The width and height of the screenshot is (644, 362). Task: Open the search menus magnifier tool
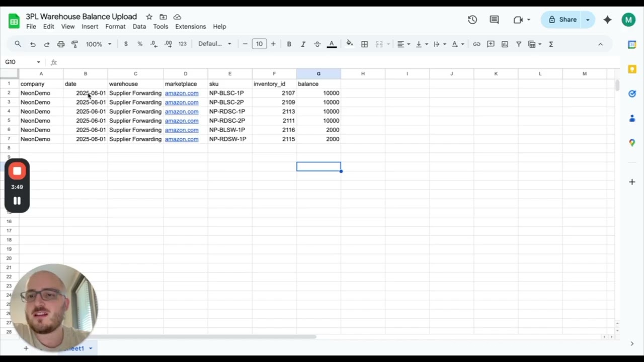pyautogui.click(x=18, y=44)
